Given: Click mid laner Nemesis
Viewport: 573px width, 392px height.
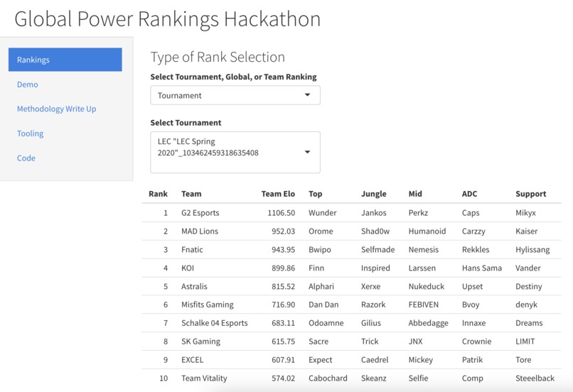Looking at the screenshot, I should (x=423, y=250).
